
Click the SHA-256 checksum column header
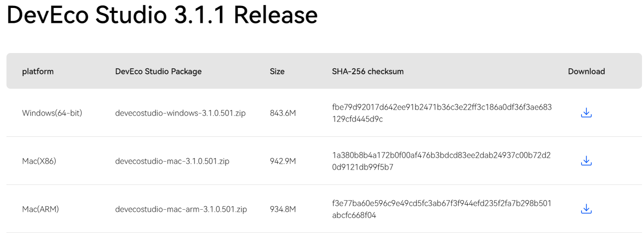pyautogui.click(x=367, y=71)
